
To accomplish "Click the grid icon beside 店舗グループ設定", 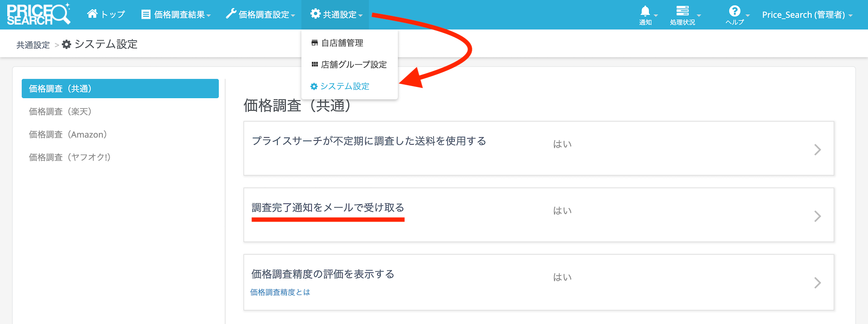I will click(315, 65).
